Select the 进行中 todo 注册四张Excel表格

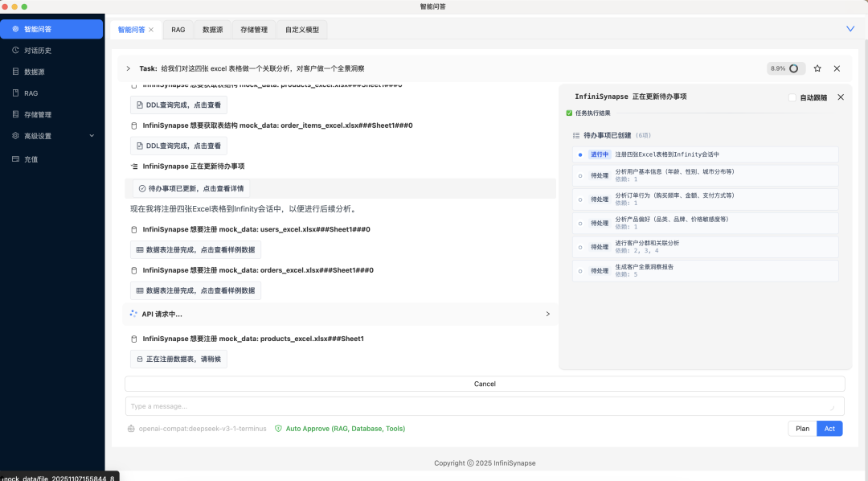(706, 154)
